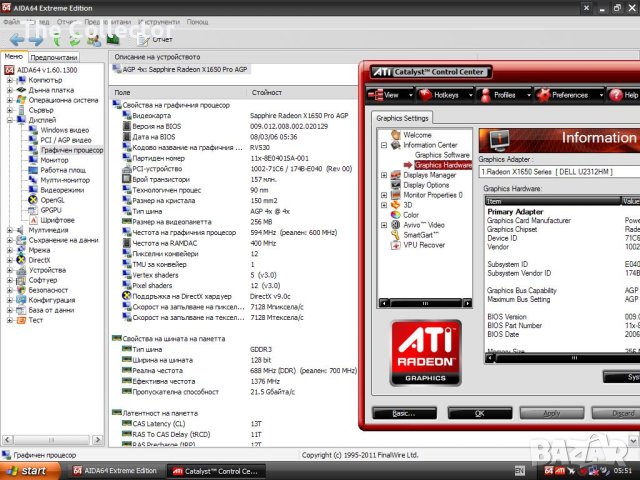Select the SmartGart item
The height and width of the screenshot is (480, 640).
pyautogui.click(x=421, y=235)
